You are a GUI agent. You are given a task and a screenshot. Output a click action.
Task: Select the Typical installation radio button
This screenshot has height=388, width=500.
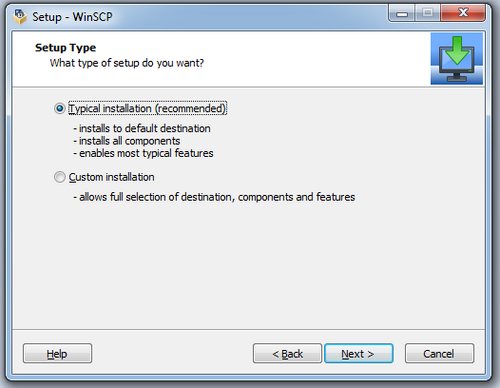coord(60,109)
